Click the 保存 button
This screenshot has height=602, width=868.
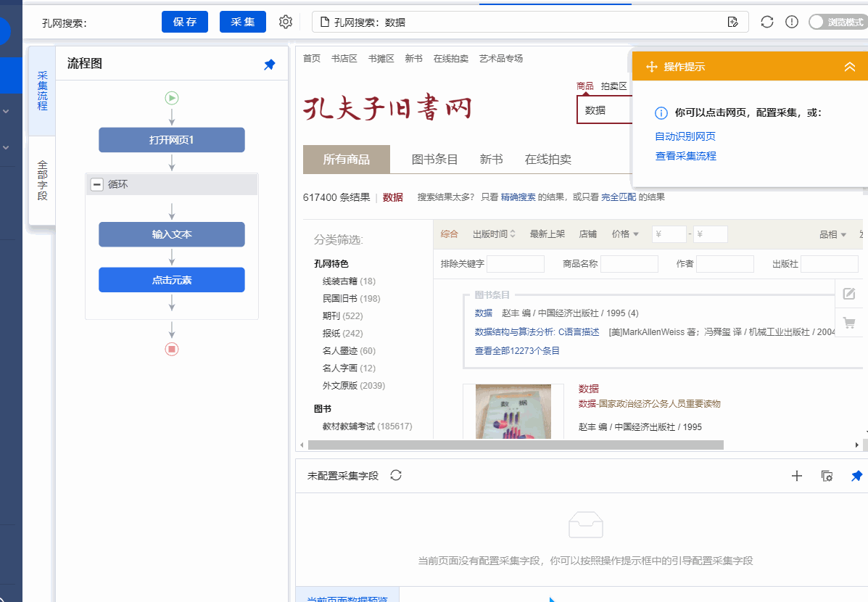[185, 22]
